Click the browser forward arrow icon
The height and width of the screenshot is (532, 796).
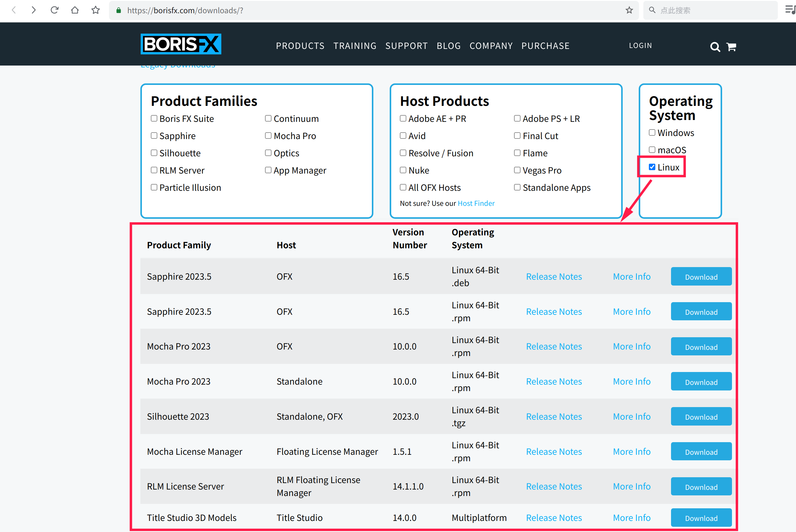pos(33,10)
